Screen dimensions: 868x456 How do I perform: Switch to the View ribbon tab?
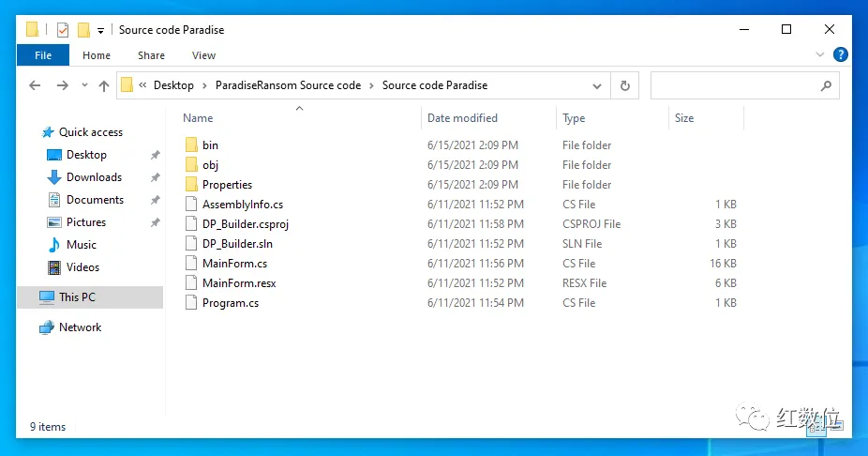pos(203,55)
